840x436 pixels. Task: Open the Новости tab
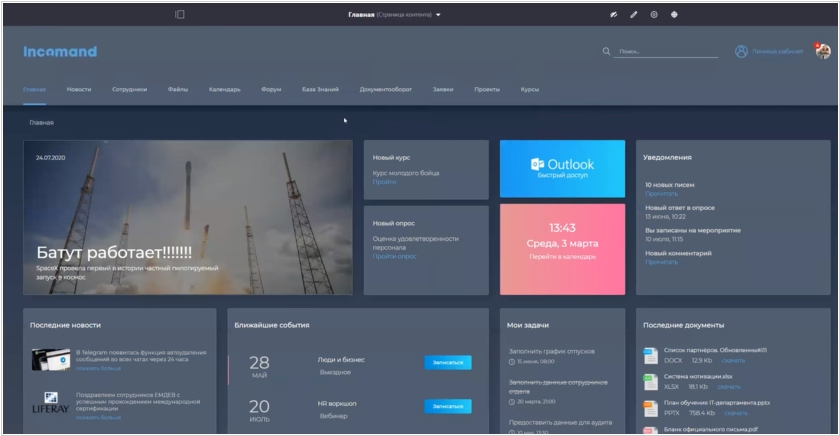pos(79,89)
